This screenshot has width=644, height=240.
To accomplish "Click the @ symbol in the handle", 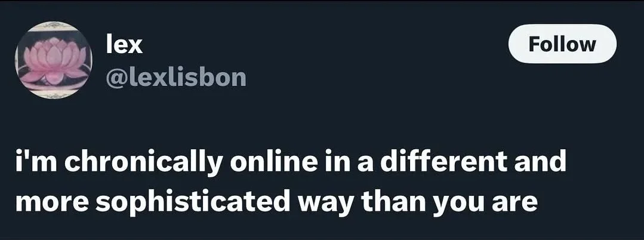I will point(116,78).
